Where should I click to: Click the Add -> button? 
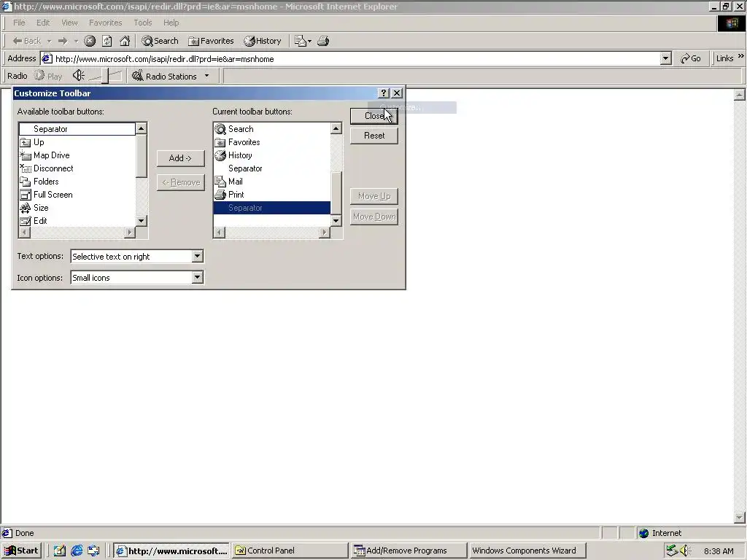pyautogui.click(x=181, y=158)
